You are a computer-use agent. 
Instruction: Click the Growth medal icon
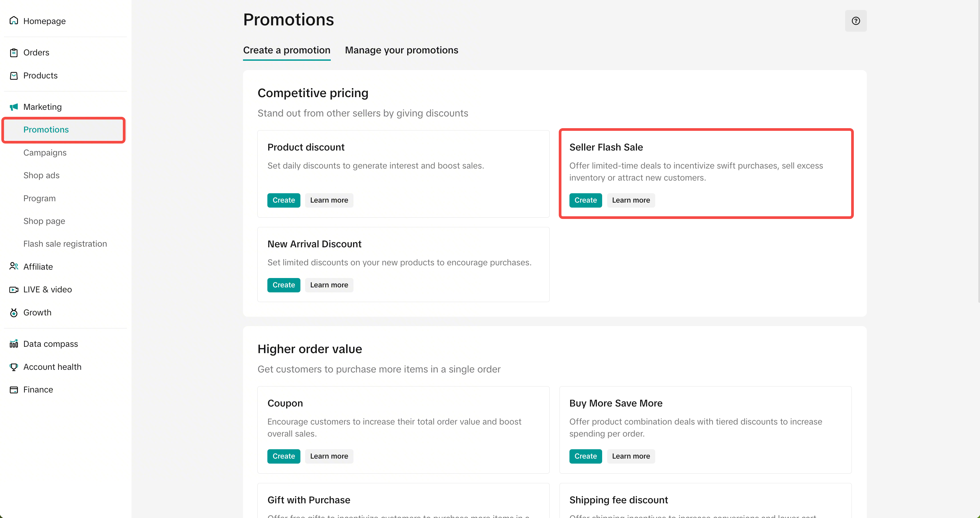pos(14,313)
